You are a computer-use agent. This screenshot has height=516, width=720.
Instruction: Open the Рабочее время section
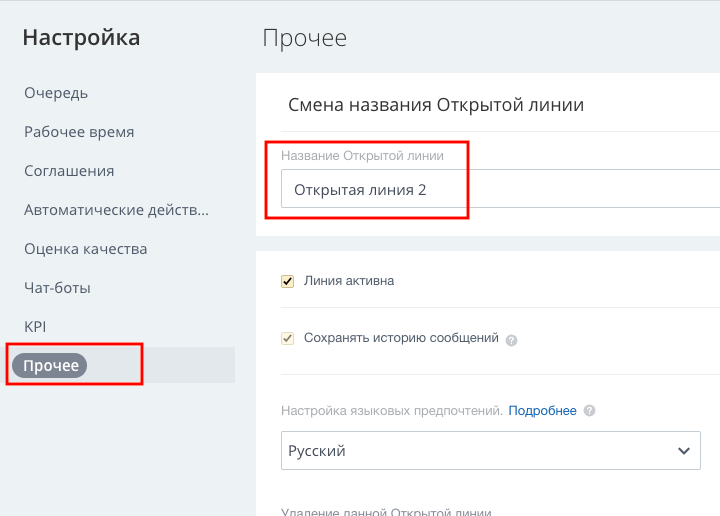pyautogui.click(x=79, y=132)
